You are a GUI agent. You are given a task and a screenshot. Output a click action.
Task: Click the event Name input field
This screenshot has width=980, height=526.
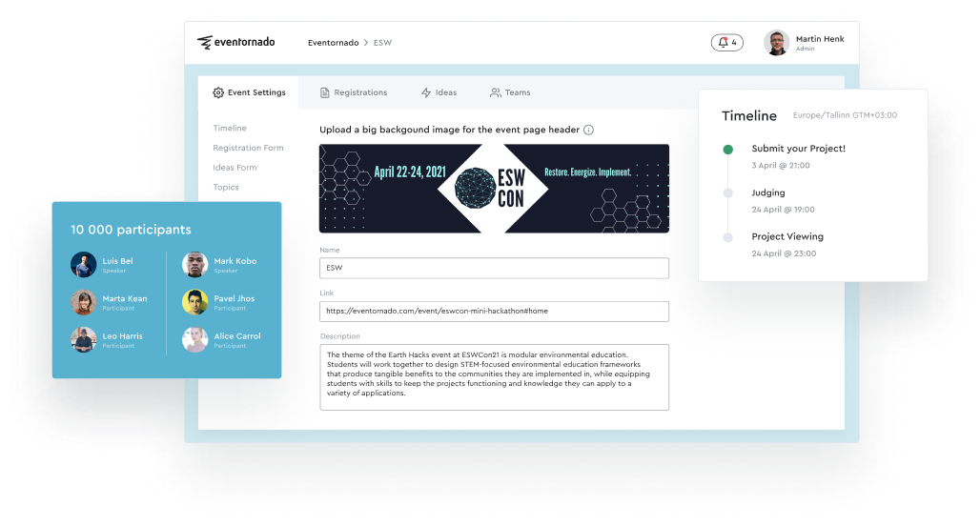pyautogui.click(x=494, y=269)
